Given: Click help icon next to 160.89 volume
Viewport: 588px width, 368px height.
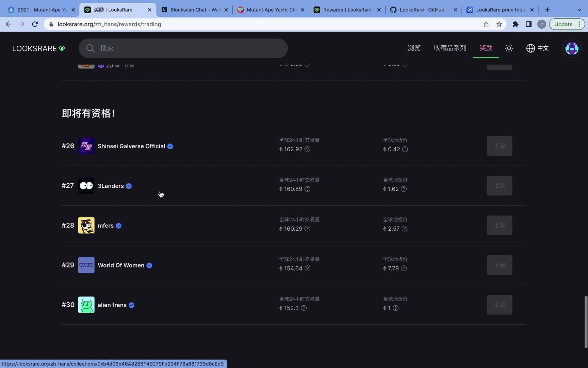Looking at the screenshot, I should [x=307, y=189].
